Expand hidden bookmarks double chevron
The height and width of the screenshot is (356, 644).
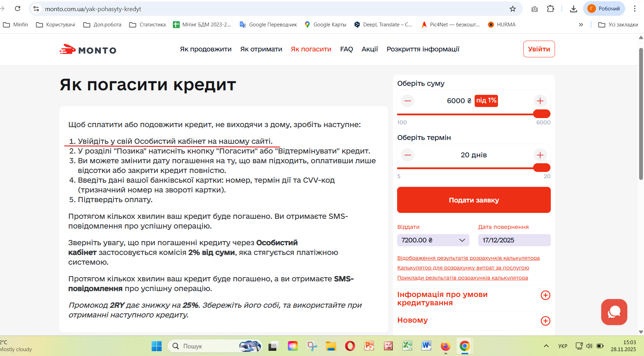[581, 25]
